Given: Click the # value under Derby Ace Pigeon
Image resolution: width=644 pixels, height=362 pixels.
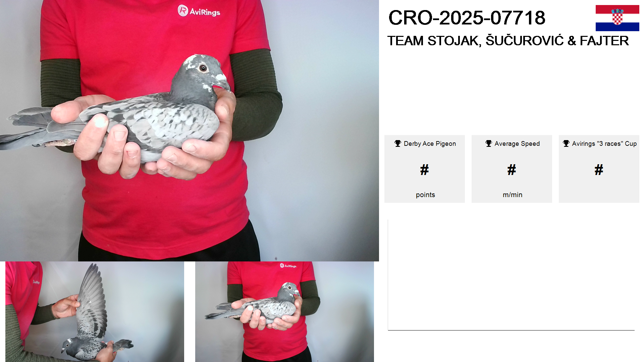Looking at the screenshot, I should (x=425, y=170).
